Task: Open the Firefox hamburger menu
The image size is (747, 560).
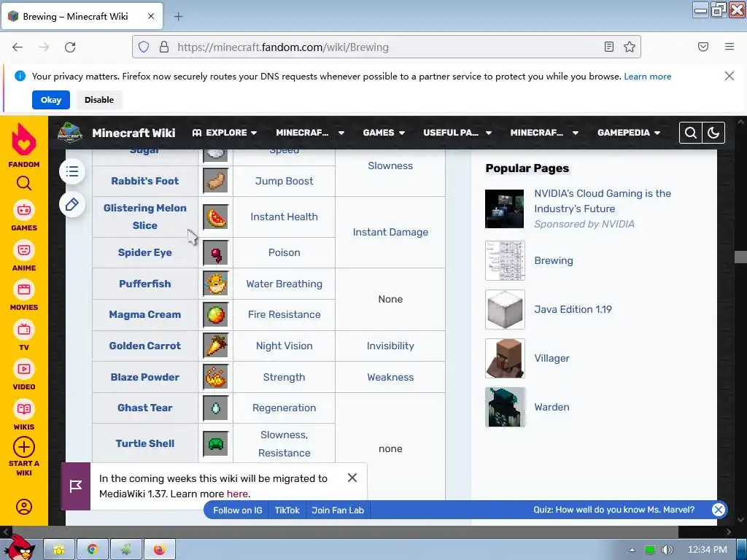Action: pyautogui.click(x=729, y=47)
